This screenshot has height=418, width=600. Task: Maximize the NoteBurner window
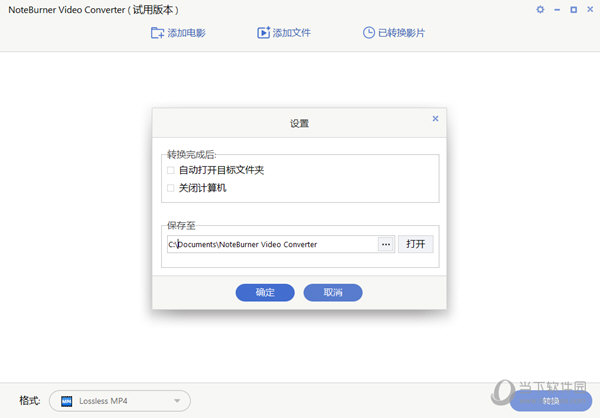574,10
